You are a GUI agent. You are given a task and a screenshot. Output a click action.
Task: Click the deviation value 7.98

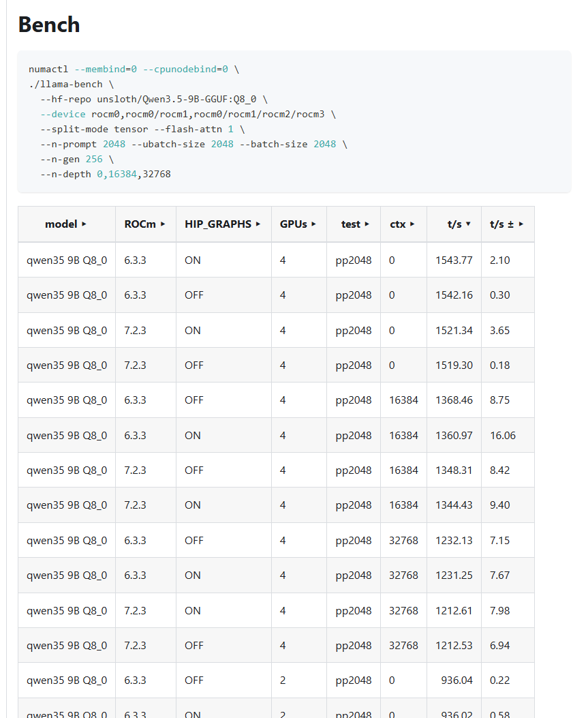[499, 610]
